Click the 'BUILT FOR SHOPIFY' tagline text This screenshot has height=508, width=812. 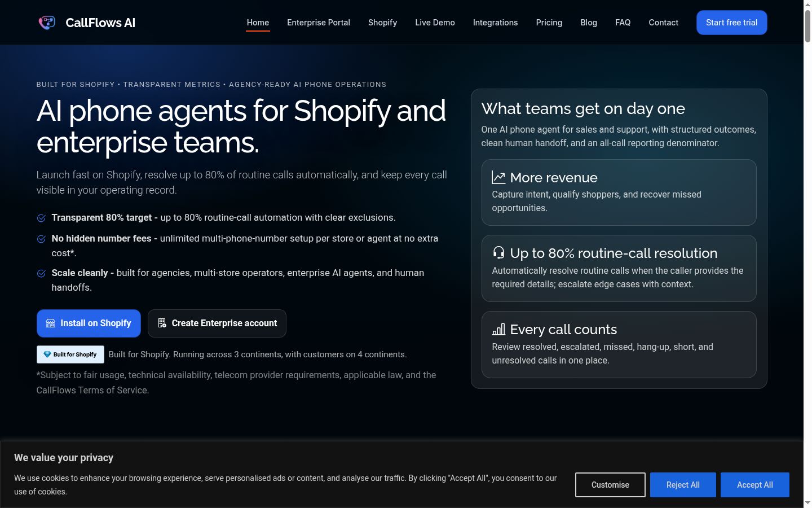(211, 85)
